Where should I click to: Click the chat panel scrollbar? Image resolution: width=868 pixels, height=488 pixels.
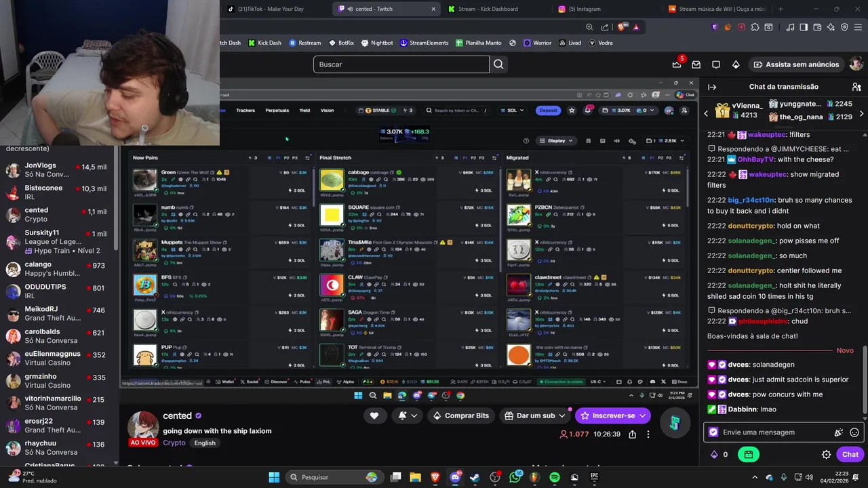pos(865,380)
